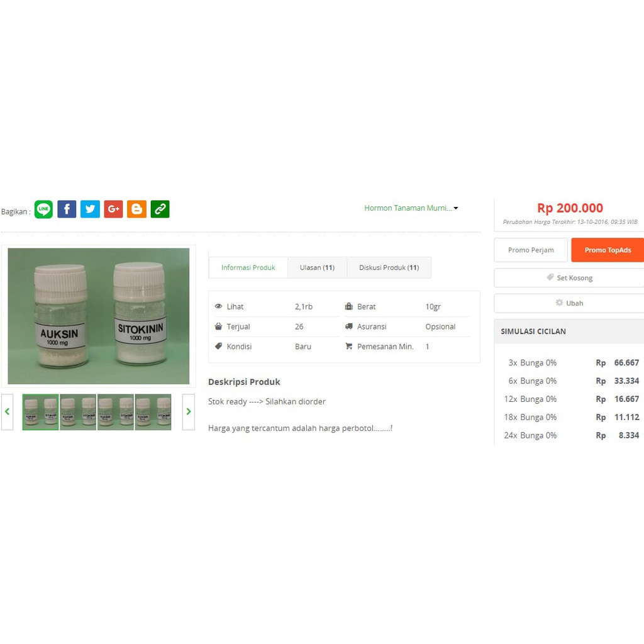Select the second product thumbnail
Screen dimensions: 644x644
point(78,412)
